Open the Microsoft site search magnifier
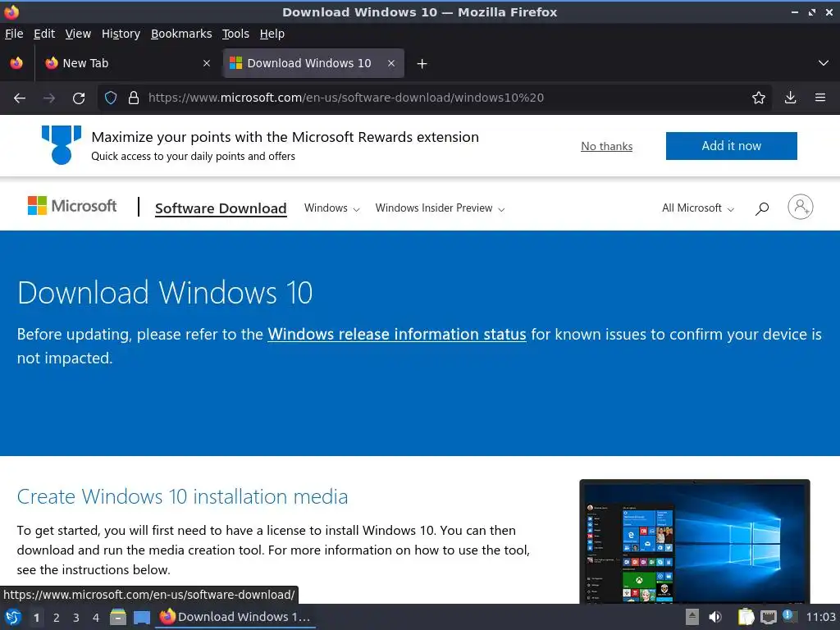The width and height of the screenshot is (840, 630). (762, 208)
